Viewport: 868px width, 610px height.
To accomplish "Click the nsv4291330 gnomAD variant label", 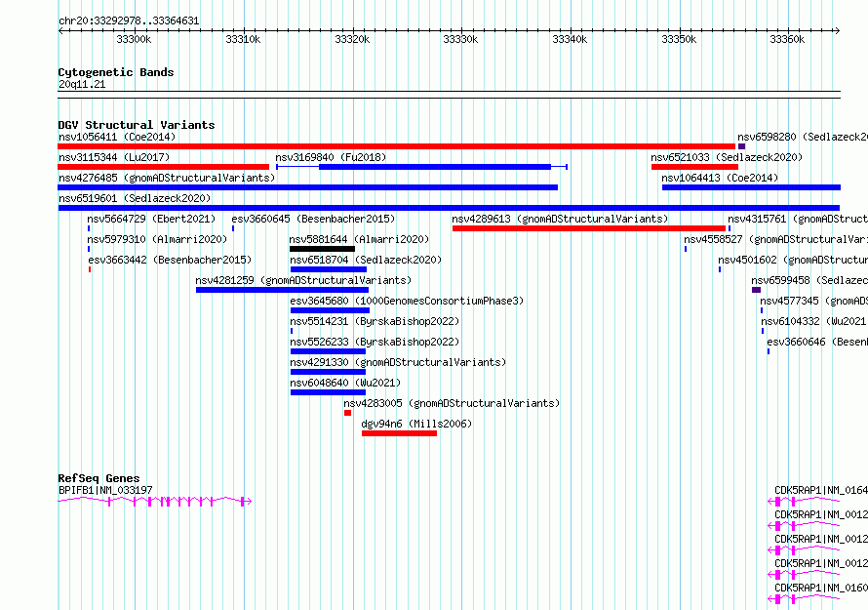I will (398, 362).
